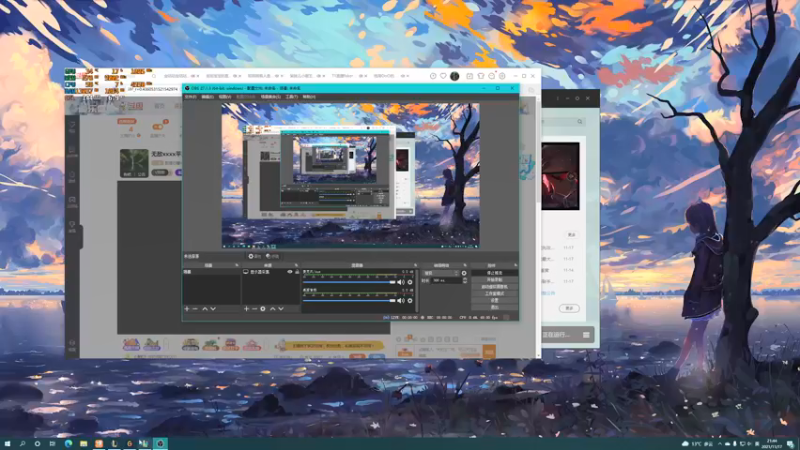Open settings gear for bottom mixer channel
This screenshot has height=450, width=800.
[x=410, y=301]
